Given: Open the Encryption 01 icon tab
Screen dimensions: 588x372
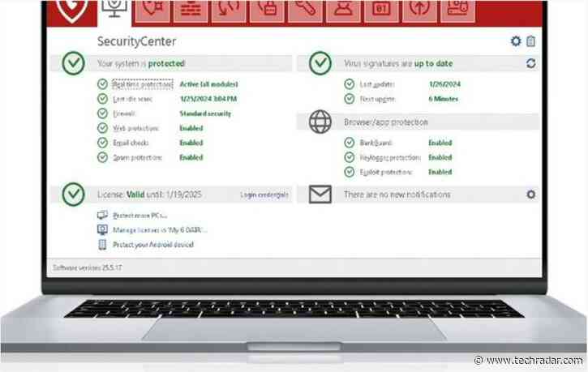Looking at the screenshot, I should [381, 11].
